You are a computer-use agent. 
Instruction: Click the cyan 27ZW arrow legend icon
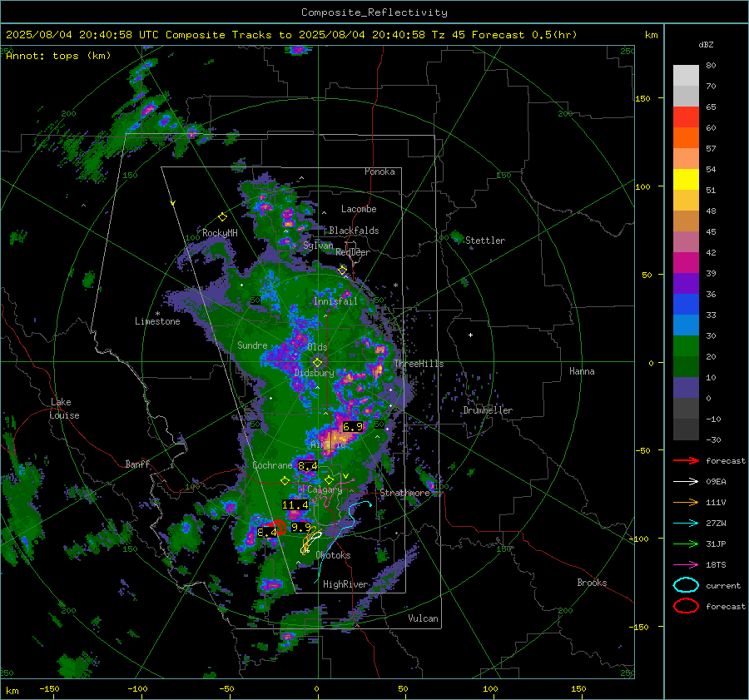pyautogui.click(x=686, y=524)
